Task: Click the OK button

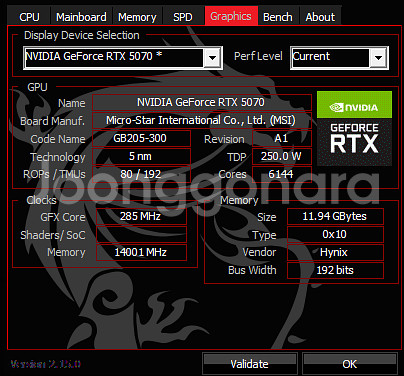Action: click(350, 364)
